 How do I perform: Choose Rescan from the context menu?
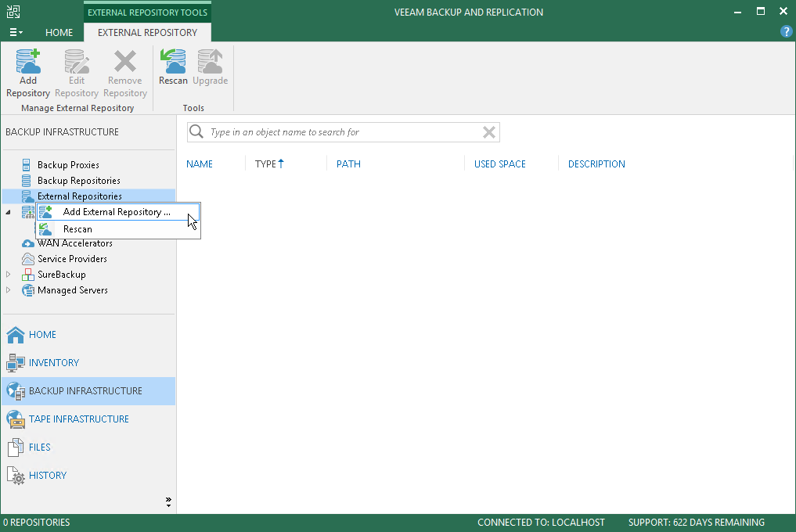click(118, 229)
